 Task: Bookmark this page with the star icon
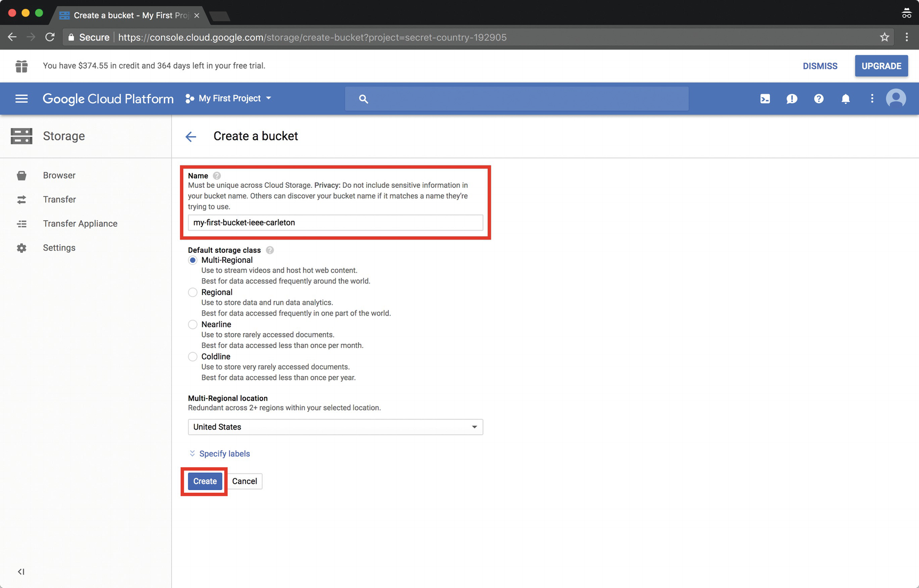tap(884, 37)
